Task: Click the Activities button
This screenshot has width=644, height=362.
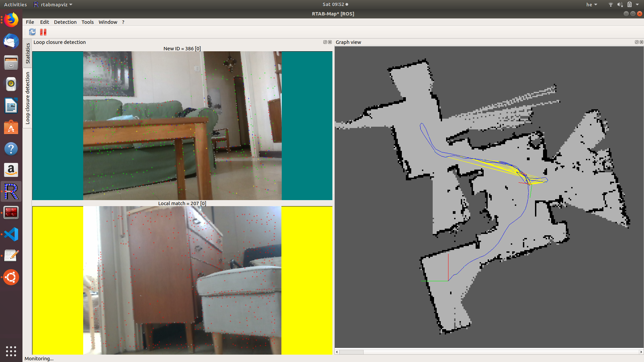Action: pos(15,5)
